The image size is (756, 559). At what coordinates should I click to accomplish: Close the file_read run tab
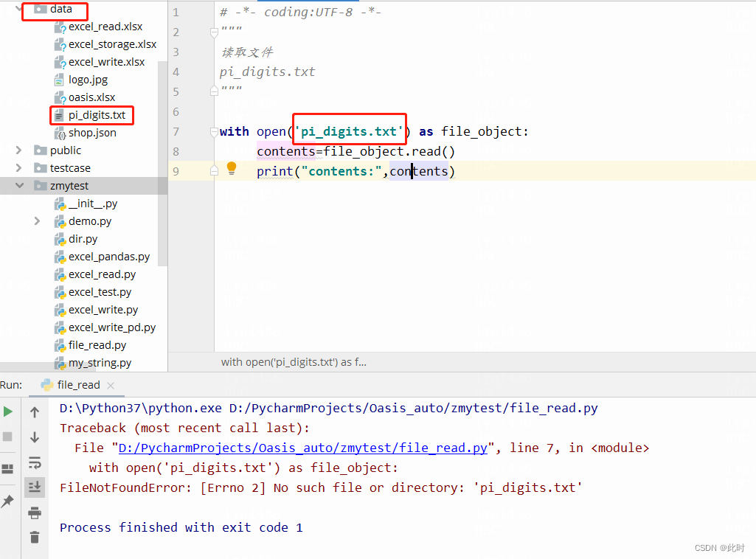[x=111, y=384]
